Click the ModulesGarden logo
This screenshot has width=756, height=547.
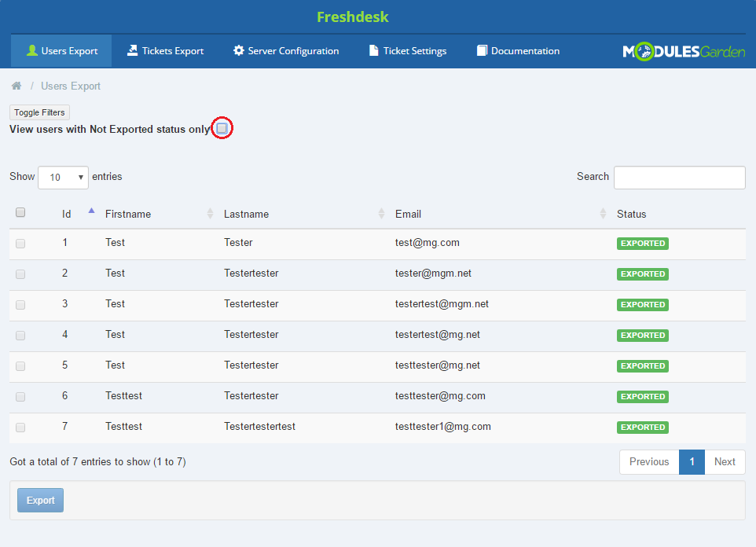click(x=684, y=51)
